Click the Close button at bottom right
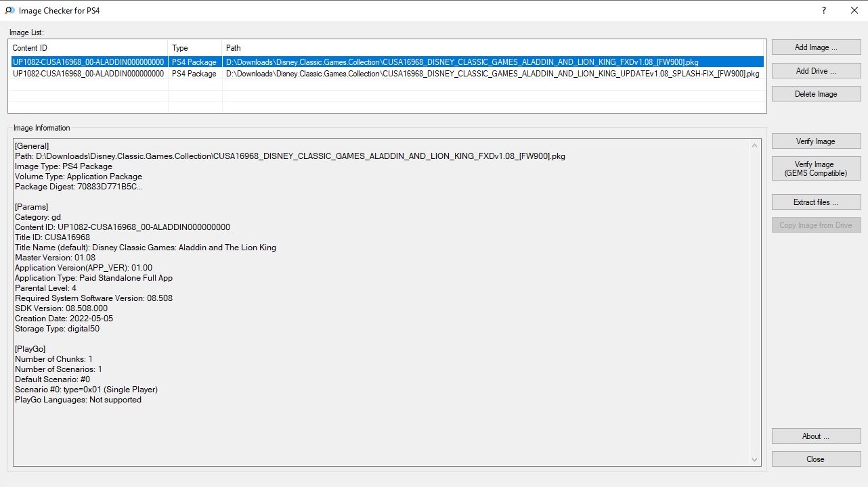Screen dimensions: 868x487 816,459
